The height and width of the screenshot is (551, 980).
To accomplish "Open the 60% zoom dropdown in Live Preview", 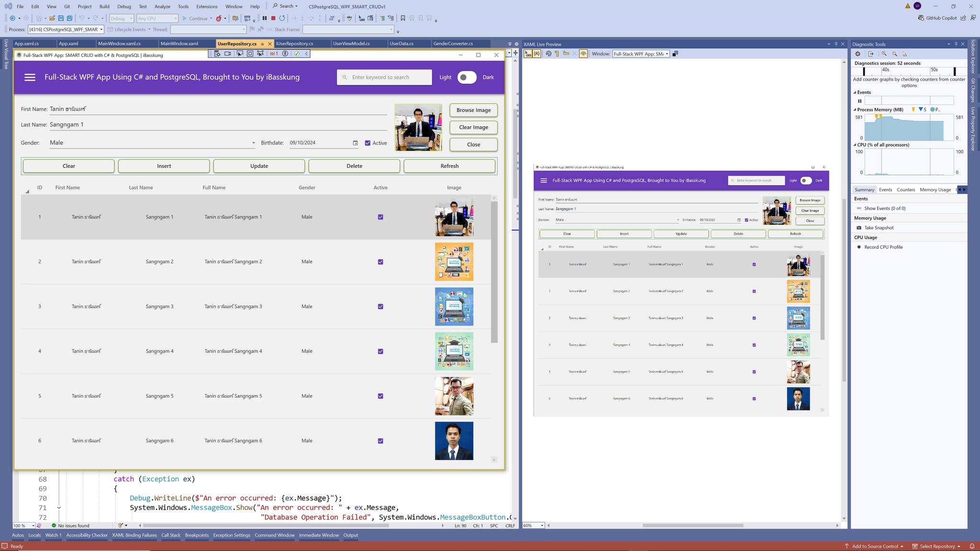I will tap(533, 525).
